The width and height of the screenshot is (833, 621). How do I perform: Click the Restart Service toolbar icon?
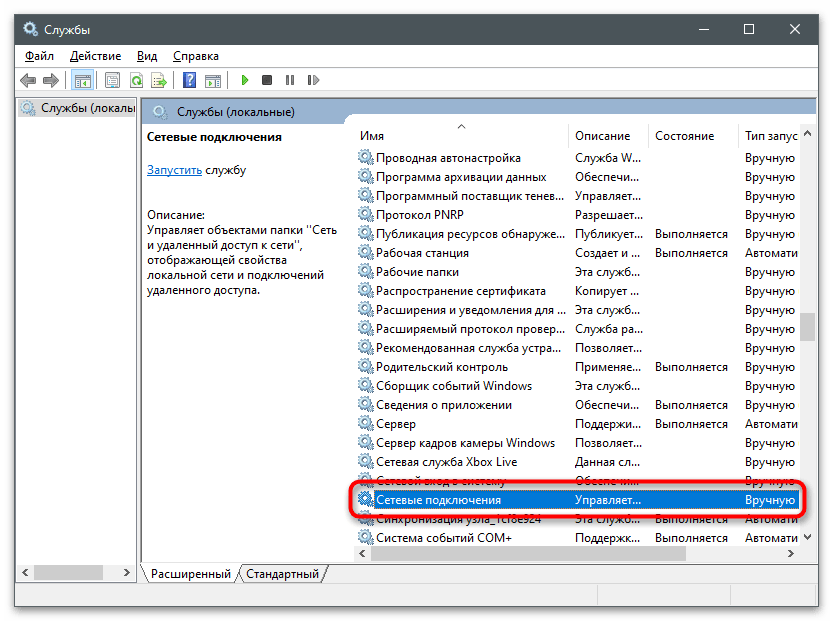[313, 80]
